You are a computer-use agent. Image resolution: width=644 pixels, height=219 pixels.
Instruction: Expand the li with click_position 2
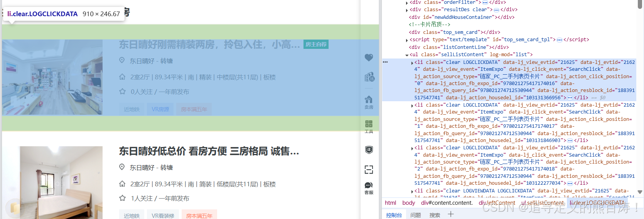pos(412,148)
